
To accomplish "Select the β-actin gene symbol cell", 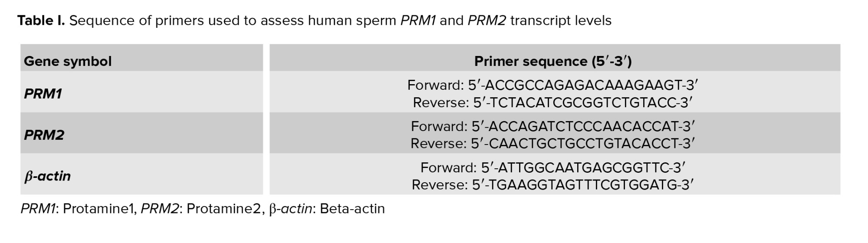I will pos(47,176).
